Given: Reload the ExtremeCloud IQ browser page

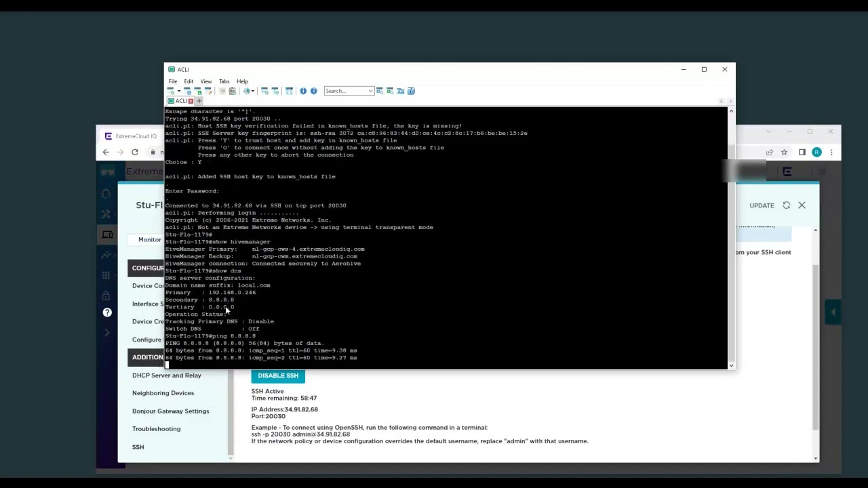Looking at the screenshot, I should [135, 152].
